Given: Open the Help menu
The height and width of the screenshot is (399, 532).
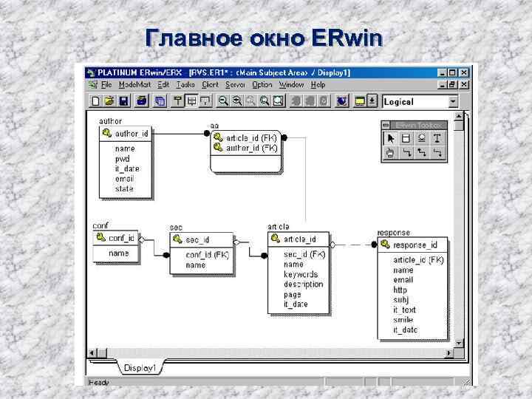Looking at the screenshot, I should coord(318,85).
